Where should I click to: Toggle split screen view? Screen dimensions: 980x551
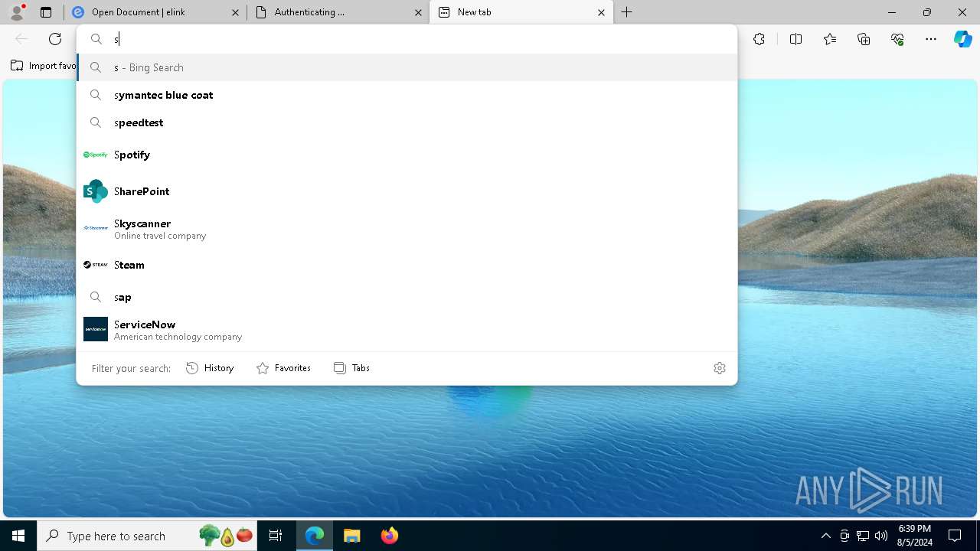pos(795,39)
